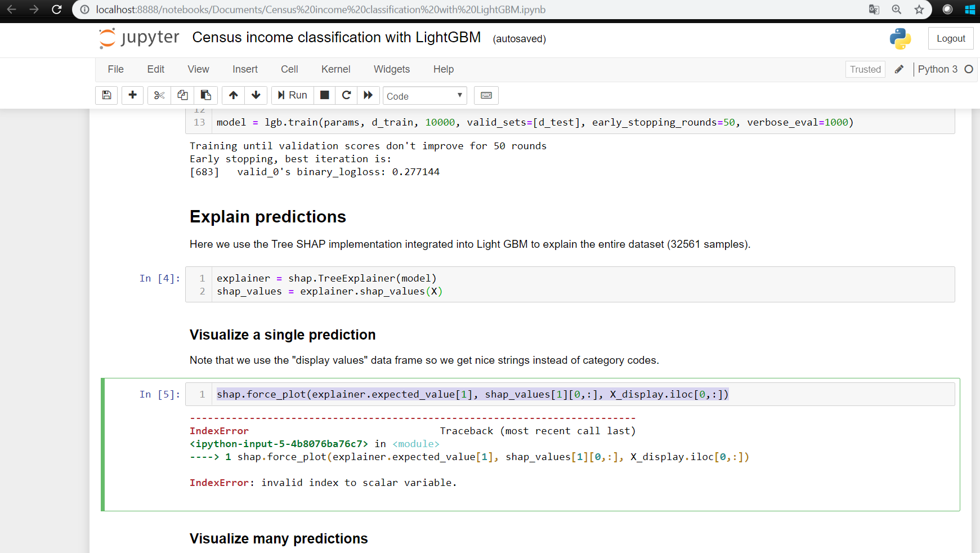Restart the kernel using the restart icon
This screenshot has width=980, height=553.
coord(346,95)
